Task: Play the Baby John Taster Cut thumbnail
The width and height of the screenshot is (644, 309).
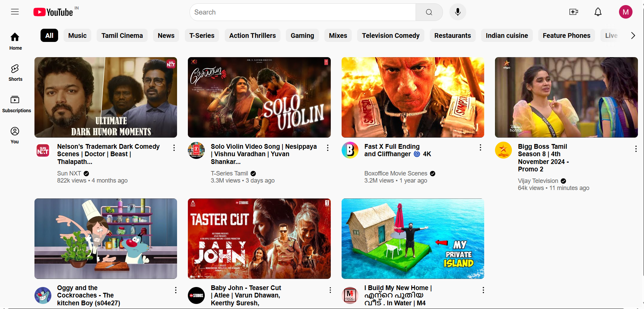Action: point(259,238)
